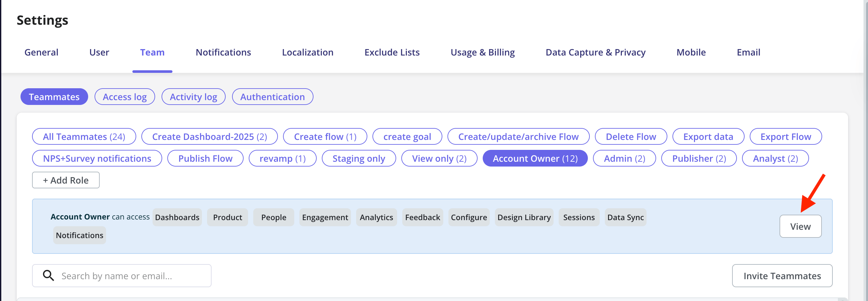Switch to the User tab
The image size is (868, 301).
tap(99, 52)
